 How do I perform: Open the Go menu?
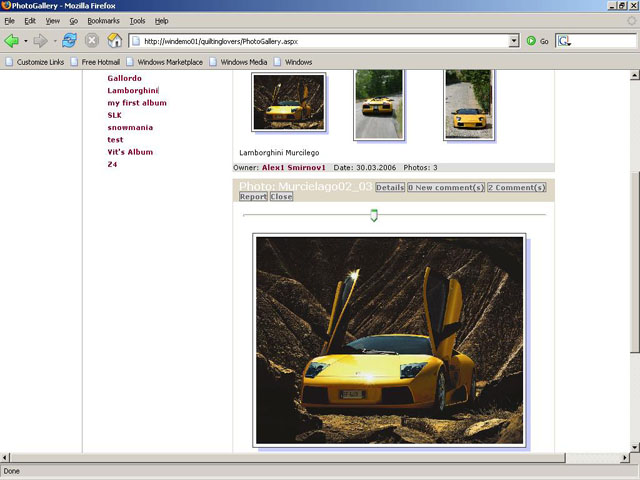pyautogui.click(x=73, y=21)
